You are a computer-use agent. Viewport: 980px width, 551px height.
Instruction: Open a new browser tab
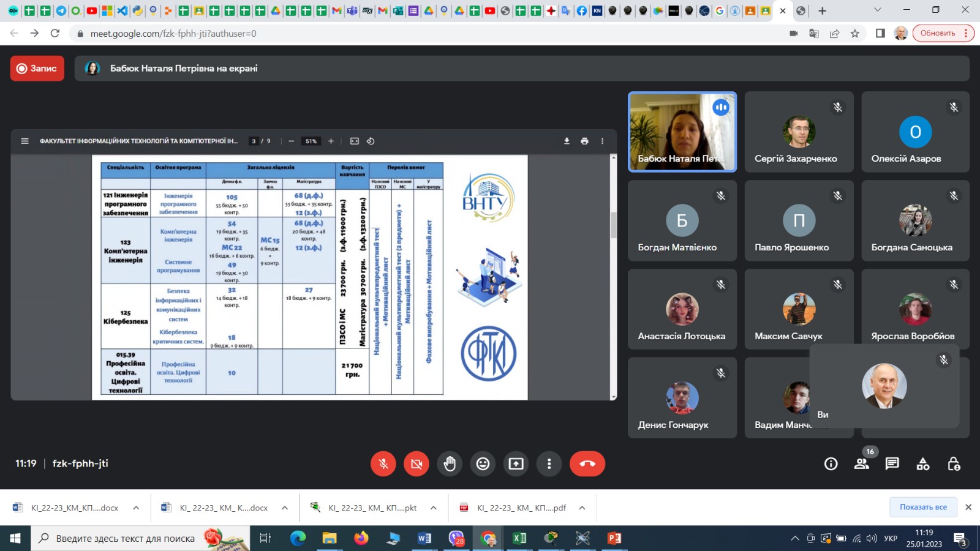click(x=822, y=10)
